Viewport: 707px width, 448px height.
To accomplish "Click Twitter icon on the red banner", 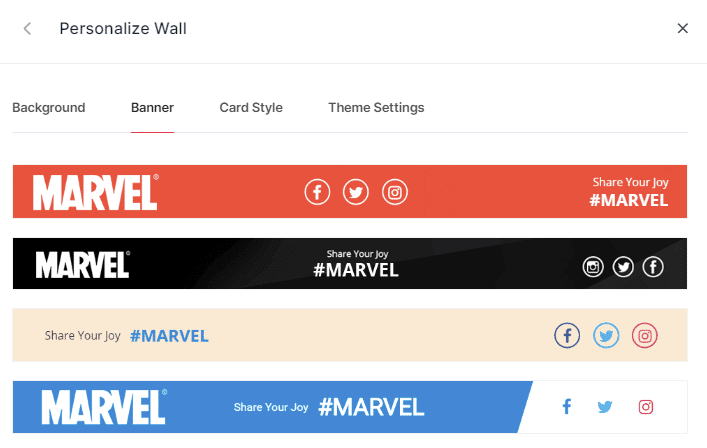I will pyautogui.click(x=356, y=192).
